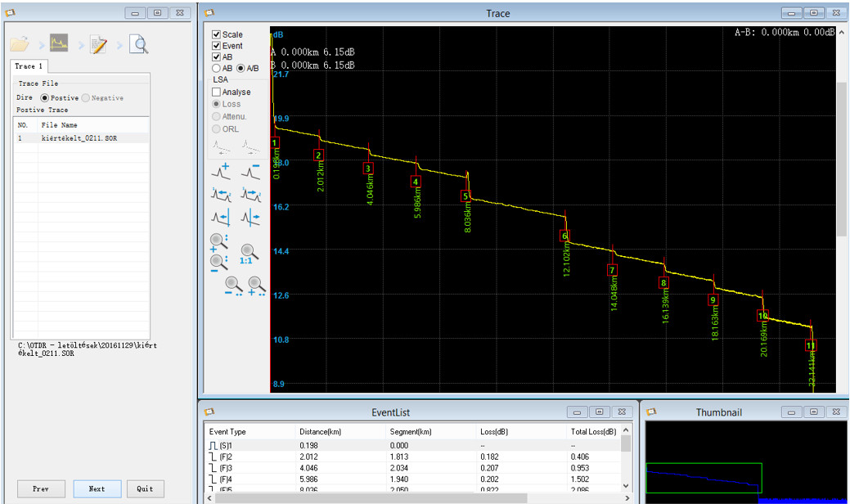
Task: Select the trace view graph icon
Action: pos(59,43)
